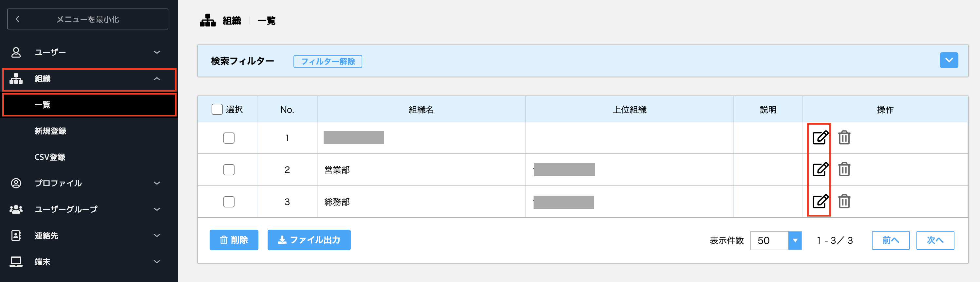Click the フィルター解除 button
Image resolution: width=980 pixels, height=282 pixels.
click(328, 61)
